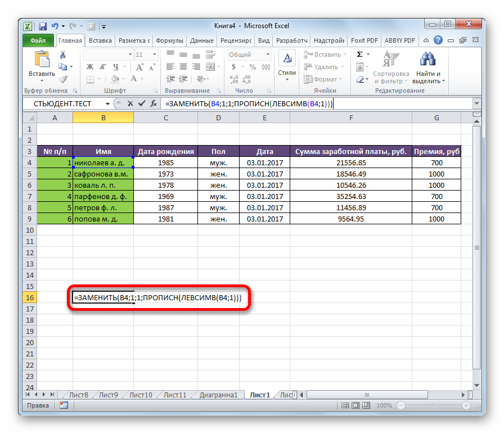
Task: Select sheet tab Лист8
Action: [x=78, y=395]
